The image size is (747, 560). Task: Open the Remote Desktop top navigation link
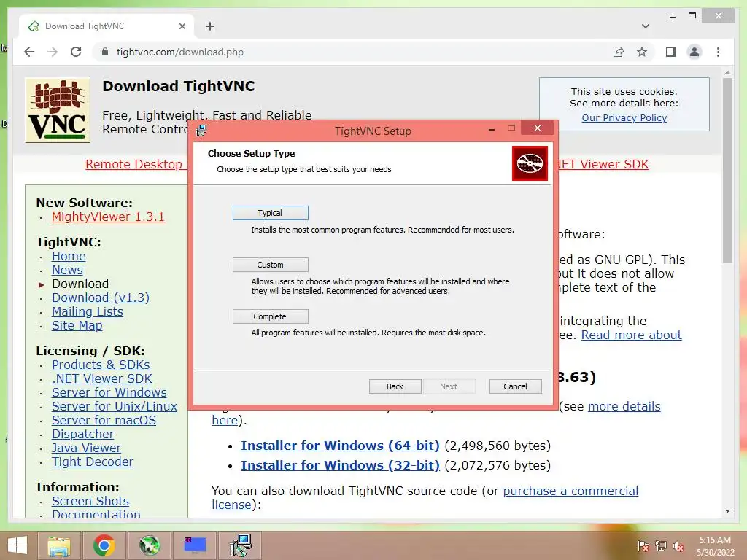point(136,164)
